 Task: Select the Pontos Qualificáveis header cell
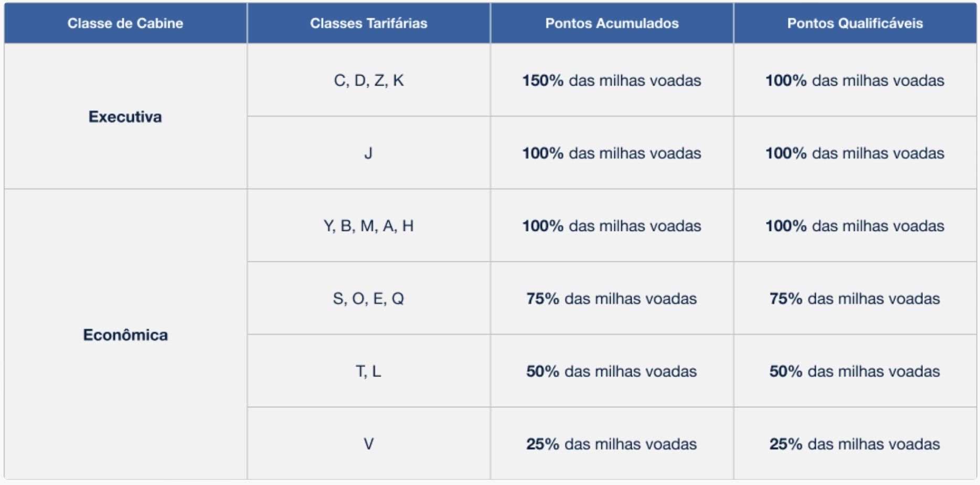tap(855, 23)
